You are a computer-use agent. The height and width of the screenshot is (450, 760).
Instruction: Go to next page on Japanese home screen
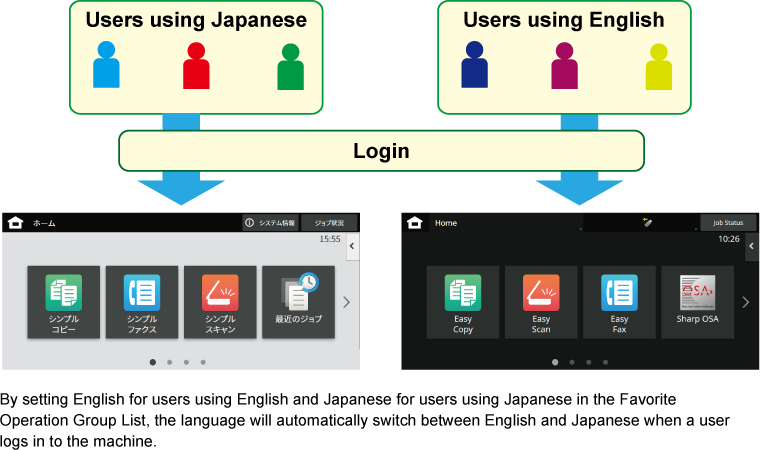pos(346,302)
